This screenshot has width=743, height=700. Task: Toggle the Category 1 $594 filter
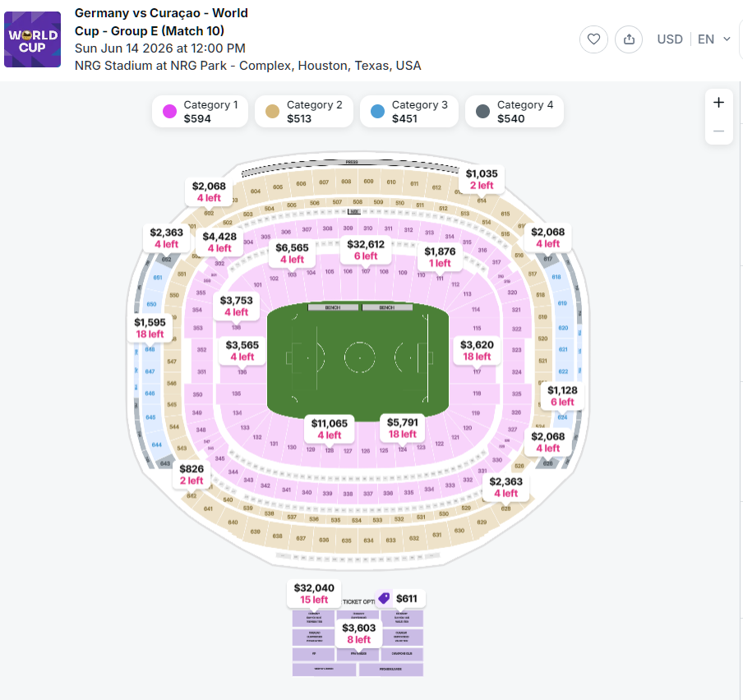pyautogui.click(x=200, y=112)
